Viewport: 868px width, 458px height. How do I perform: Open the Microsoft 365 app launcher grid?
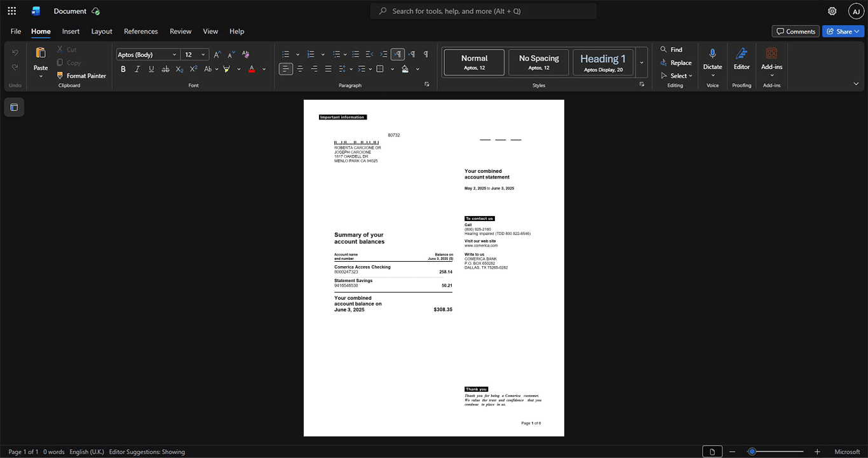(11, 11)
